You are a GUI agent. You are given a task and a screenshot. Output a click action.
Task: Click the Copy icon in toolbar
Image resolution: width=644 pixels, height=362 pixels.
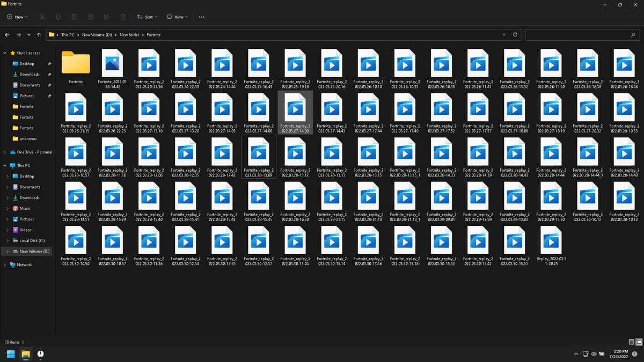tap(58, 17)
